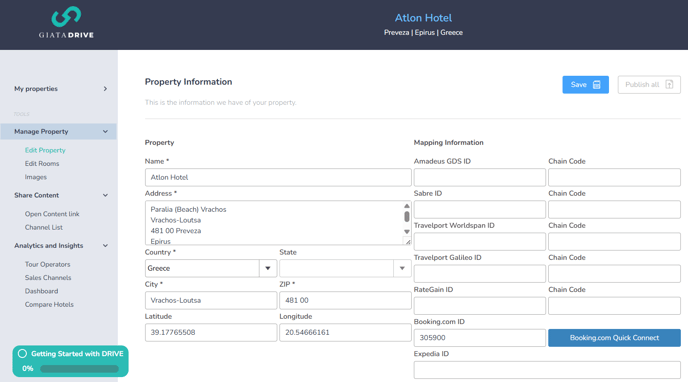The width and height of the screenshot is (688, 382).
Task: Click the property Name field
Action: click(x=278, y=177)
